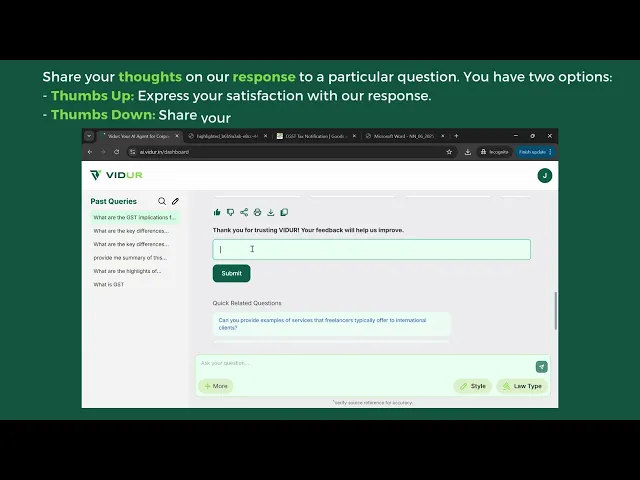Open the tab search dropdown arrow
This screenshot has height=480, width=640.
(89, 136)
